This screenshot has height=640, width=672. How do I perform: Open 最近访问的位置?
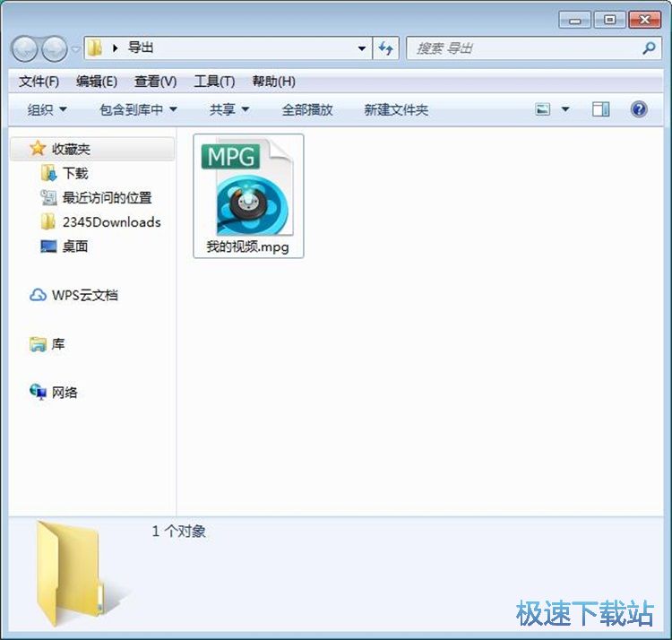108,197
